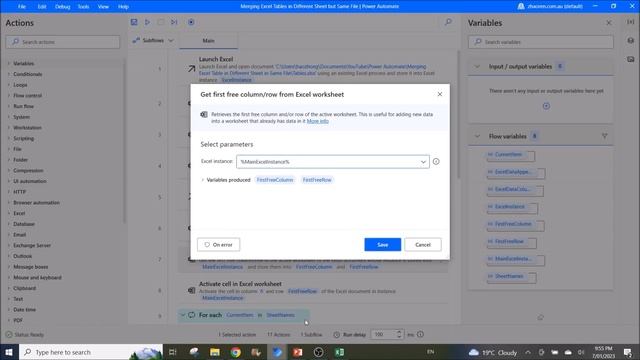Click the info icon beside Excel instance
Viewport: 640px width, 360px height.
[x=436, y=162]
